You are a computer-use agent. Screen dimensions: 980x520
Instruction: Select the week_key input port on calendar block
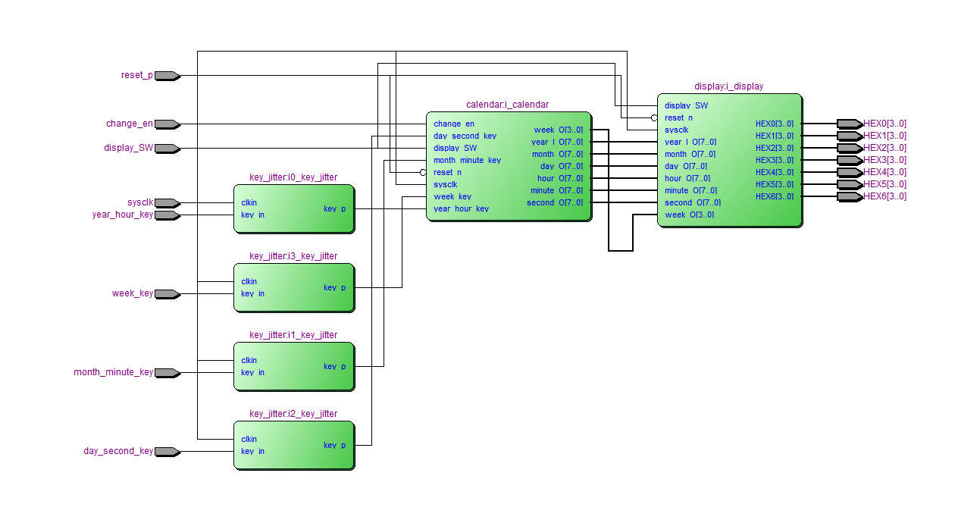tap(452, 196)
